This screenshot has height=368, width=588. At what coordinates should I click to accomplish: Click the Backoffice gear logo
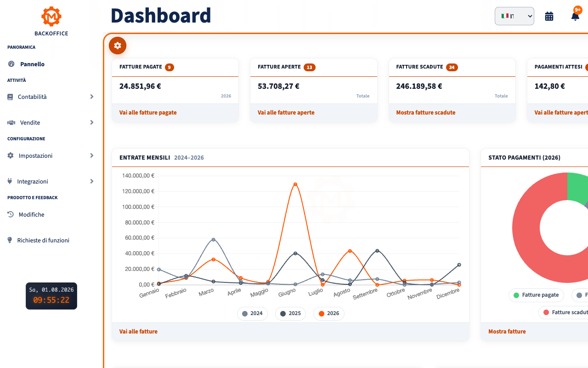point(51,17)
